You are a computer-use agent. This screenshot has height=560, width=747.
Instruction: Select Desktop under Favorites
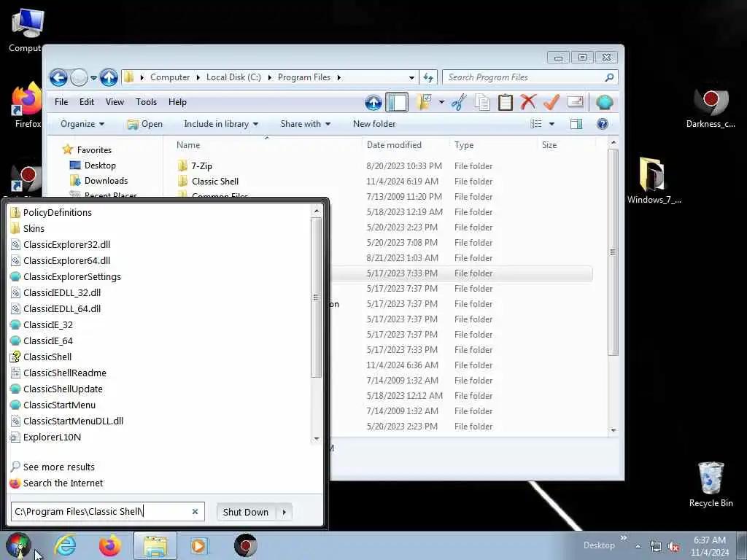coord(99,166)
